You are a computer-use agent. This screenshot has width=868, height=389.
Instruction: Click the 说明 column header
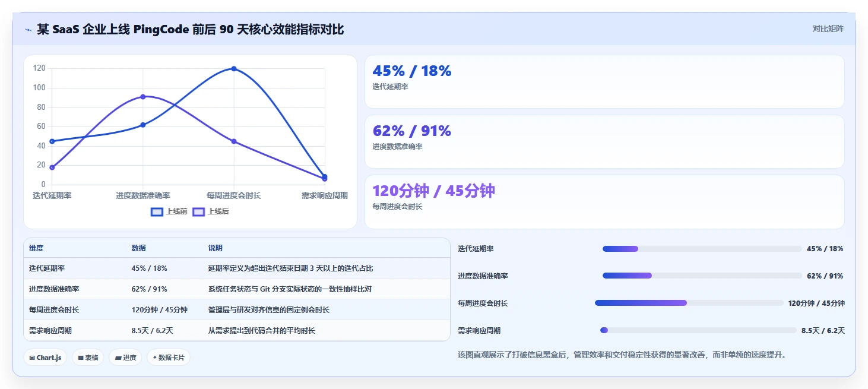pos(216,248)
